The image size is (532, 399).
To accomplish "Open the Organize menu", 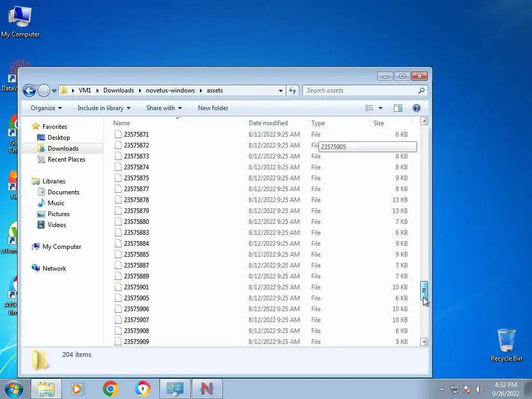I will click(46, 108).
